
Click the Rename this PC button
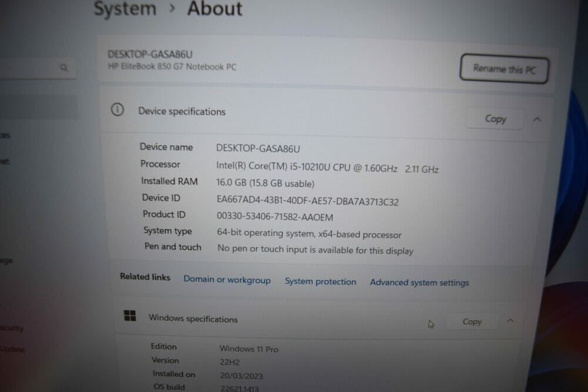coord(505,69)
